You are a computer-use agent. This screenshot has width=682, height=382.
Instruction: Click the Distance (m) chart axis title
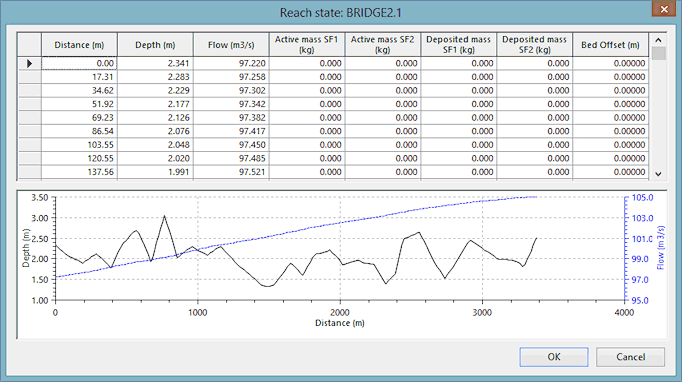[340, 323]
